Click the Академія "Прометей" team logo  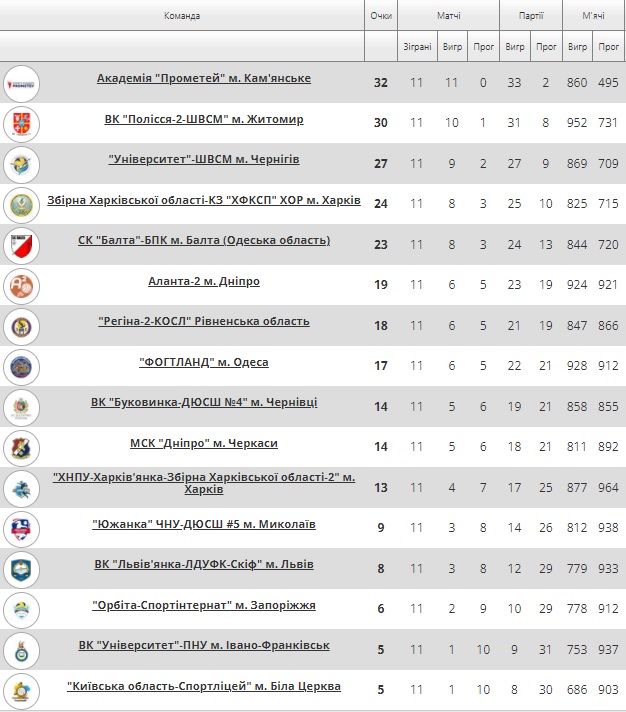click(x=21, y=84)
